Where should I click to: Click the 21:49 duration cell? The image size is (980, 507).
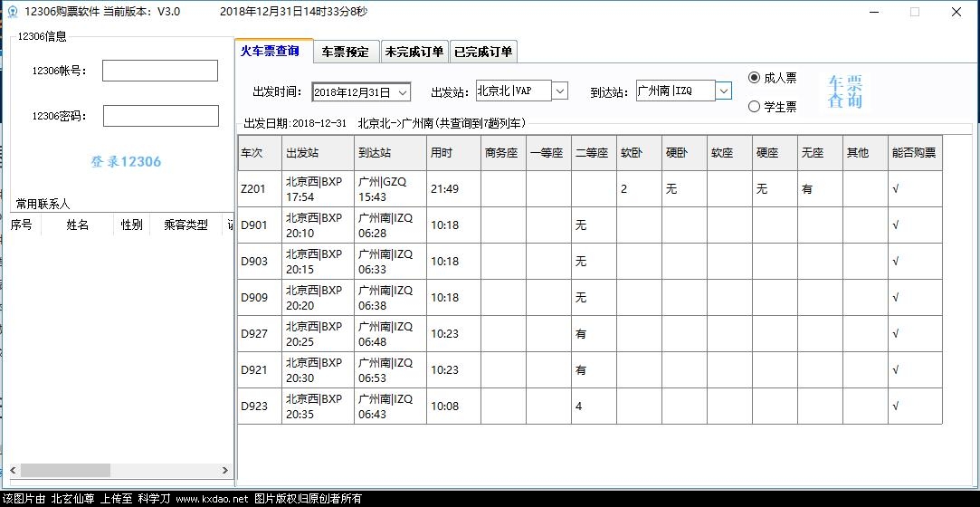[x=453, y=189]
